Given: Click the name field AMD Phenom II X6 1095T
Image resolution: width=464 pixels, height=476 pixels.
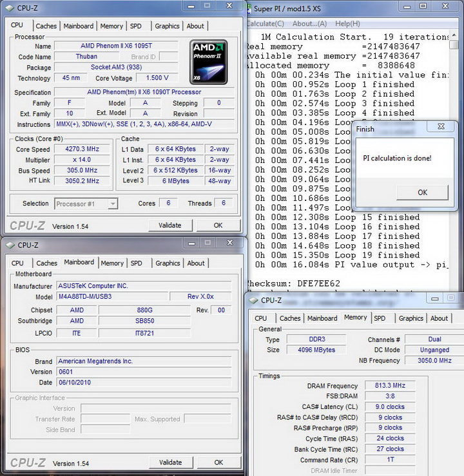Looking at the screenshot, I should coord(116,46).
